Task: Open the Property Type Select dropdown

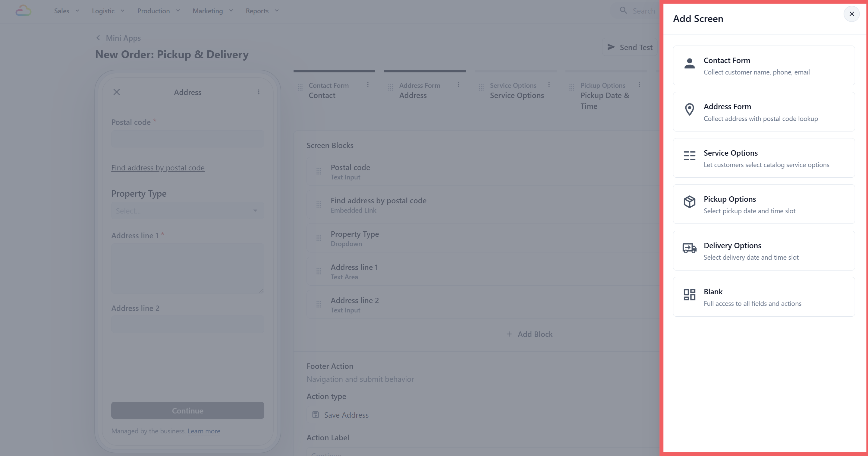Action: pyautogui.click(x=188, y=211)
